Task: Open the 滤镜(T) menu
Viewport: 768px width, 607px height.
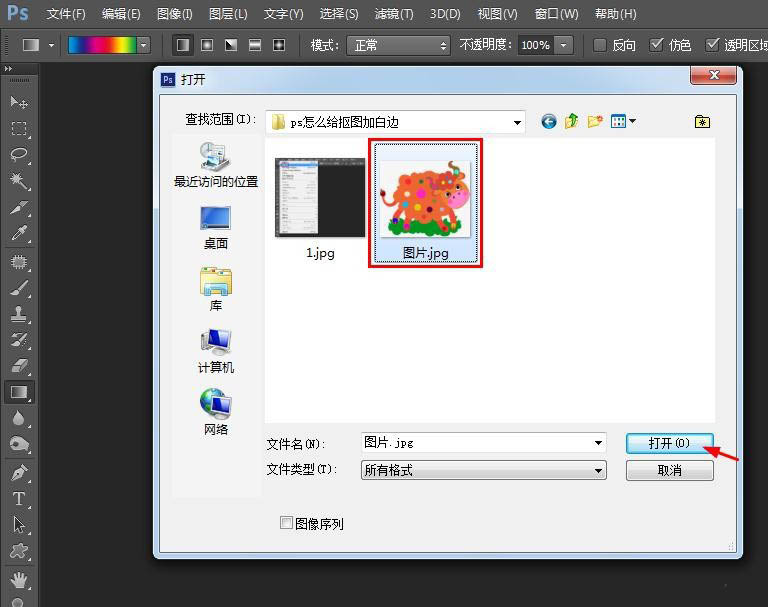Action: pos(393,14)
